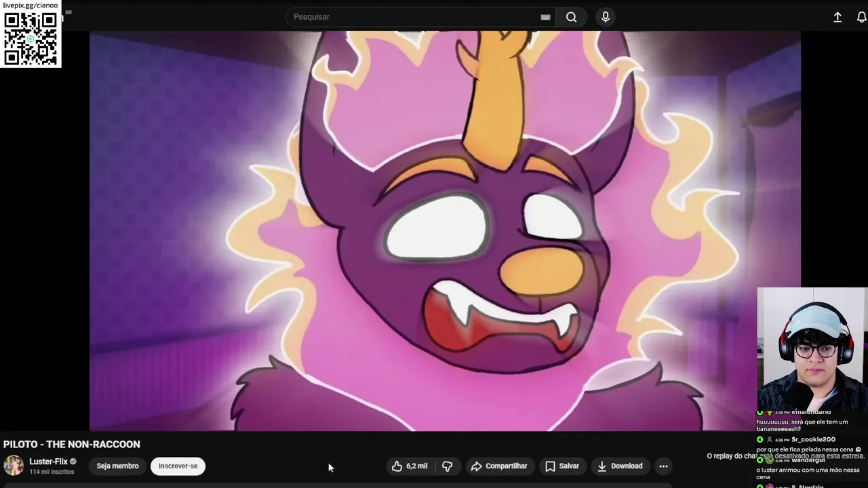This screenshot has width=868, height=488.
Task: Click the green badge beside wandergui
Action: pos(759,460)
